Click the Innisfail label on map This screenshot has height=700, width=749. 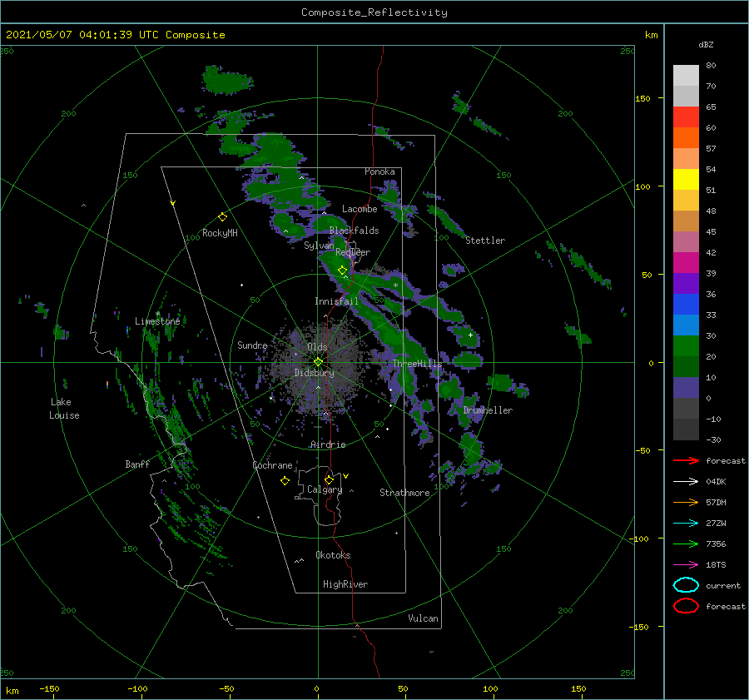coord(336,301)
